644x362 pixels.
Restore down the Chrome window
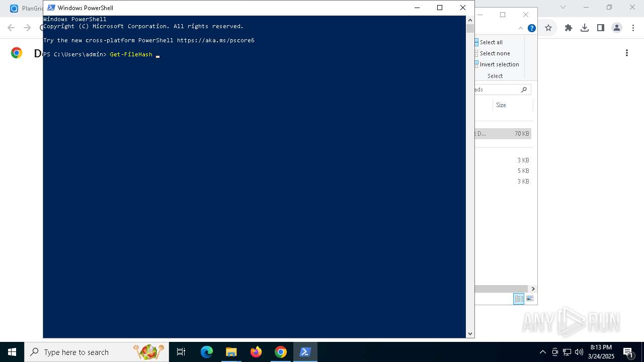point(609,7)
